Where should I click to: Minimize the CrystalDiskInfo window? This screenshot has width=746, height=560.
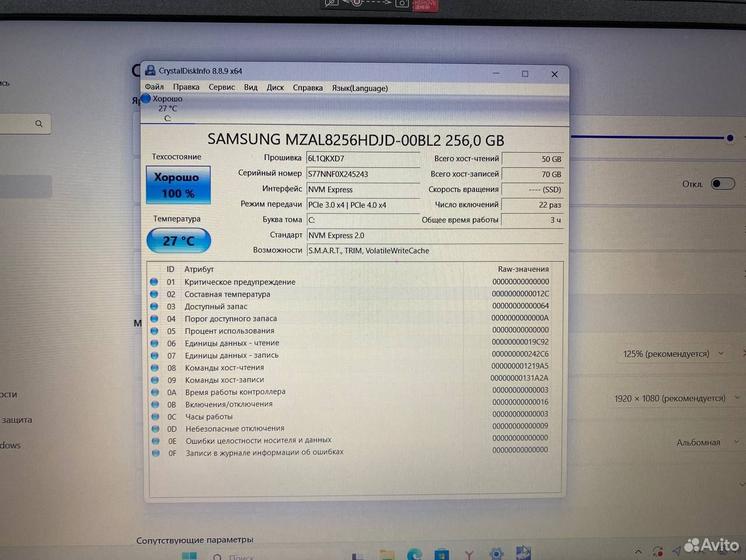pyautogui.click(x=496, y=73)
